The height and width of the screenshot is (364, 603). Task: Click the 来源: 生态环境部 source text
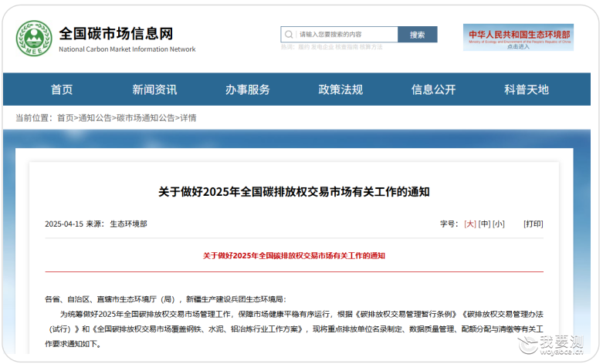(x=117, y=224)
